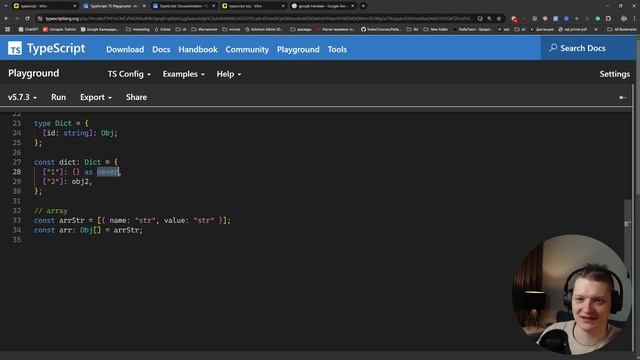The image size is (640, 360).
Task: Click the green circular extension icon
Action: coord(598,19)
